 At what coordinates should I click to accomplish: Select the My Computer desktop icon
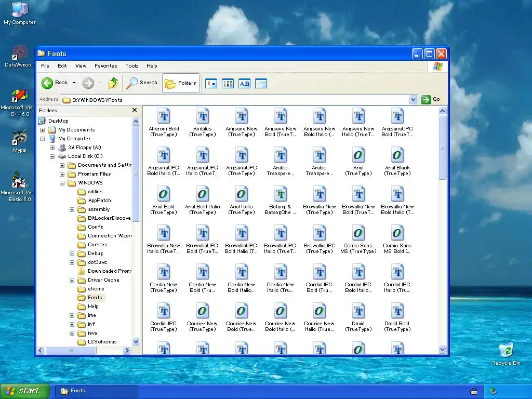(20, 13)
